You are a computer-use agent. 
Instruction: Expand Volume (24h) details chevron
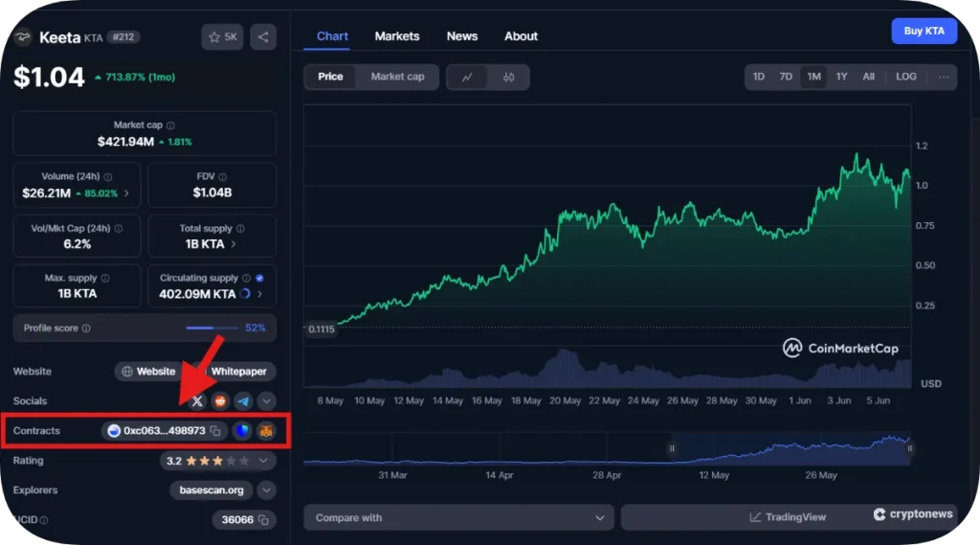point(127,193)
